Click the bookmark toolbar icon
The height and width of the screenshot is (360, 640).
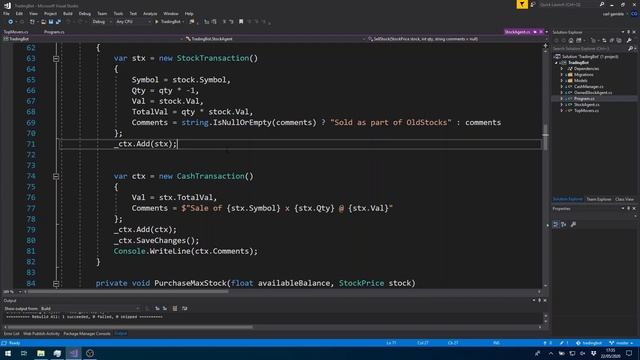[241, 22]
